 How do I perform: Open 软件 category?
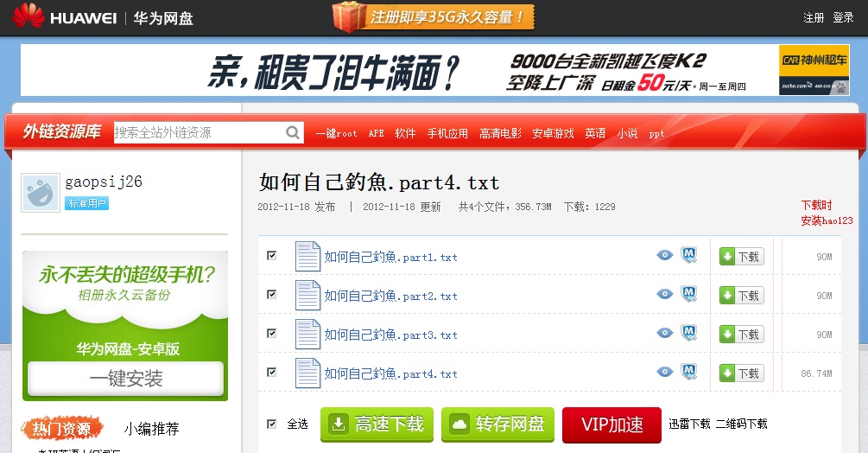(x=405, y=133)
